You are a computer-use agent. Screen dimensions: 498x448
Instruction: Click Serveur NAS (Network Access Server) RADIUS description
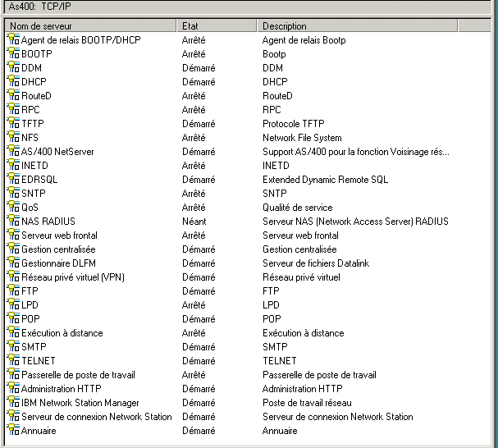(355, 222)
